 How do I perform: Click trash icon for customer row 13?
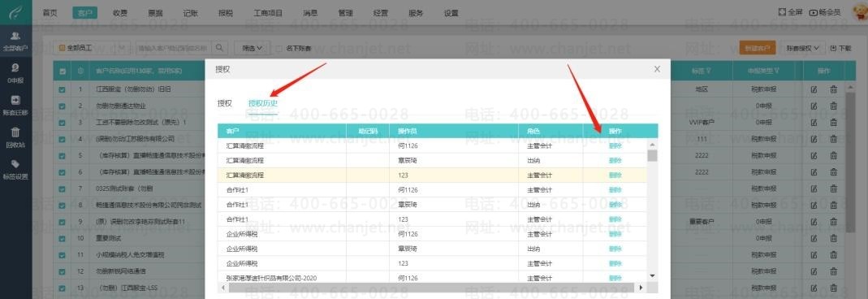point(833,288)
